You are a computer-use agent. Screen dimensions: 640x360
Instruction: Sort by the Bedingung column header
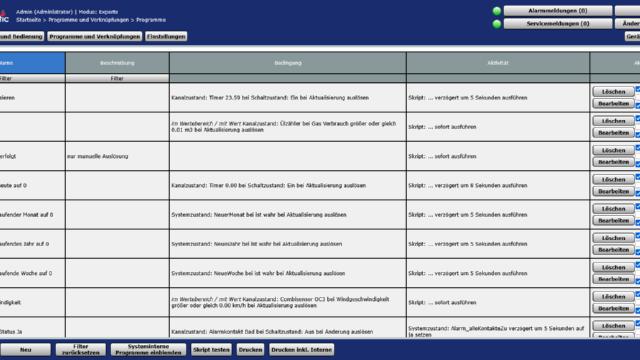(x=288, y=63)
